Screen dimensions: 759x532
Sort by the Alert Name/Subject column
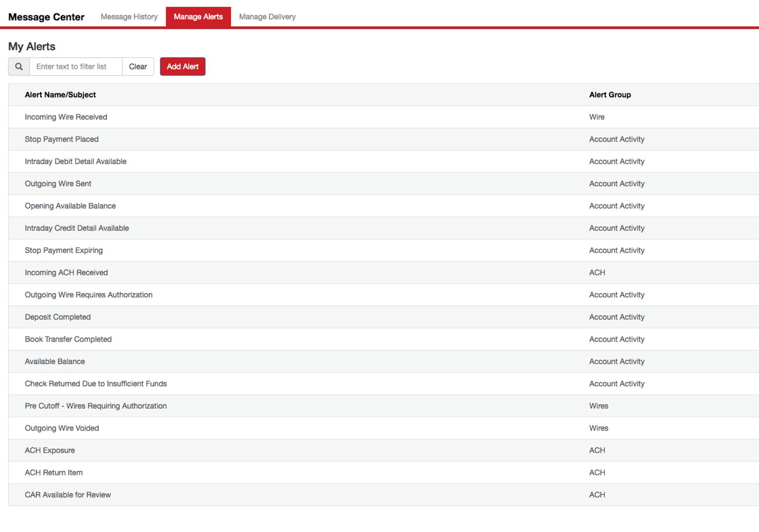tap(60, 94)
